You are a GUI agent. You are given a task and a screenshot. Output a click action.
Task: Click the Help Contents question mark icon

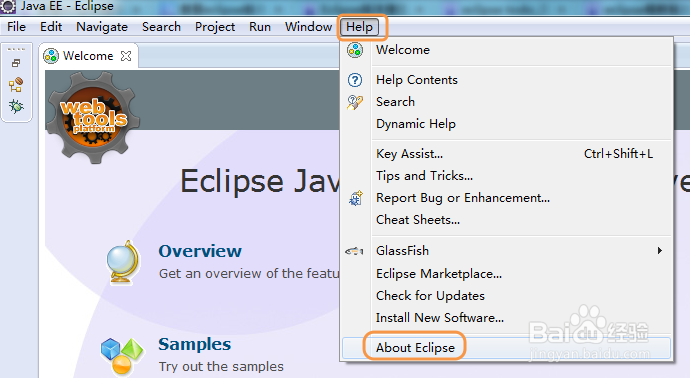tap(355, 80)
